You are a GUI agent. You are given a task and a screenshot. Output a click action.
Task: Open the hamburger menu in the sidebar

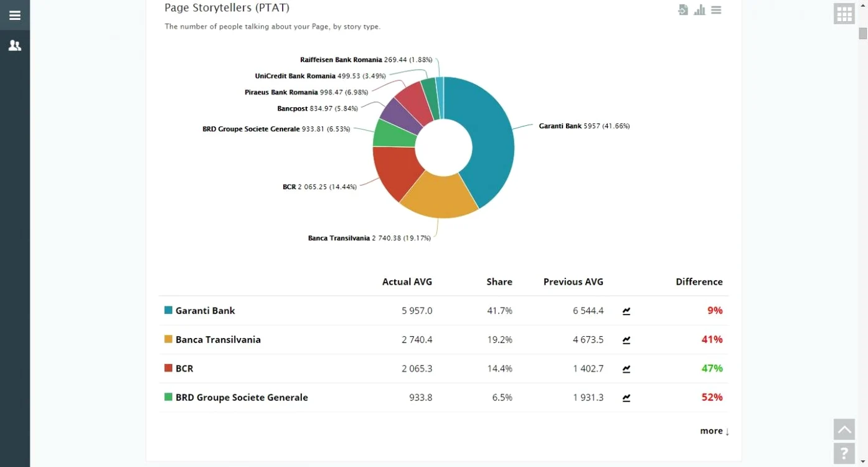[15, 16]
